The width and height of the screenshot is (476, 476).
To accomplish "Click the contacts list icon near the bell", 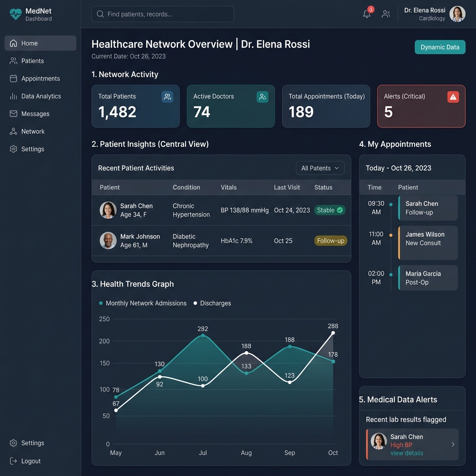I will [386, 14].
